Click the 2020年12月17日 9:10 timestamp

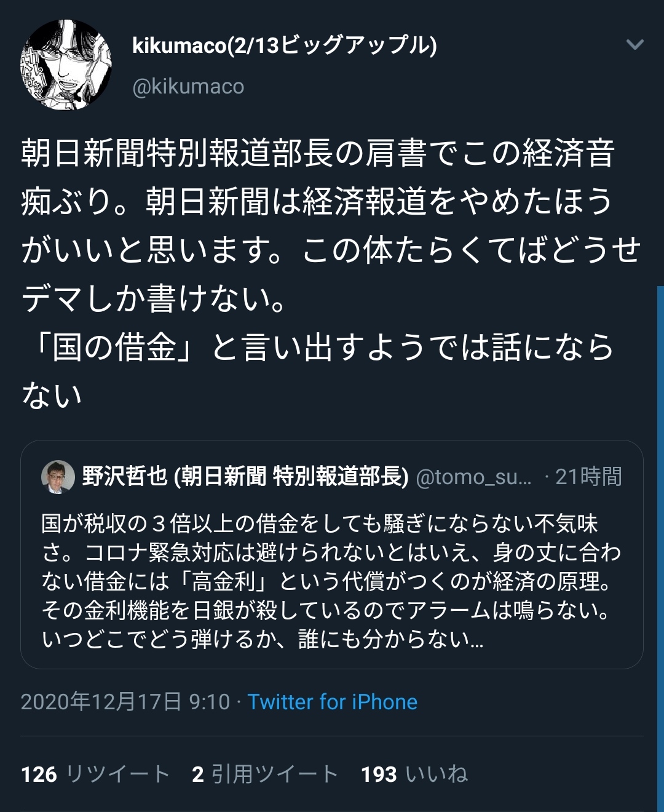[x=125, y=702]
